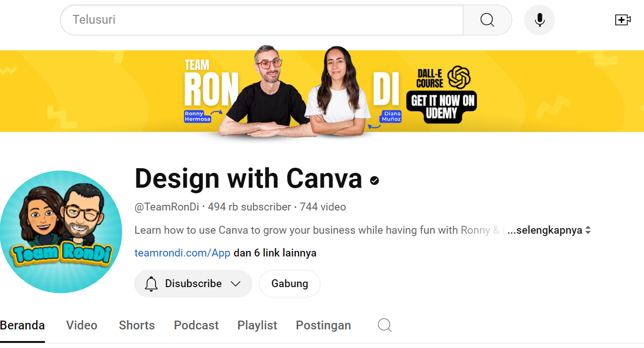Switch to the Beranda tab
Screen dimensions: 644x348
click(22, 325)
